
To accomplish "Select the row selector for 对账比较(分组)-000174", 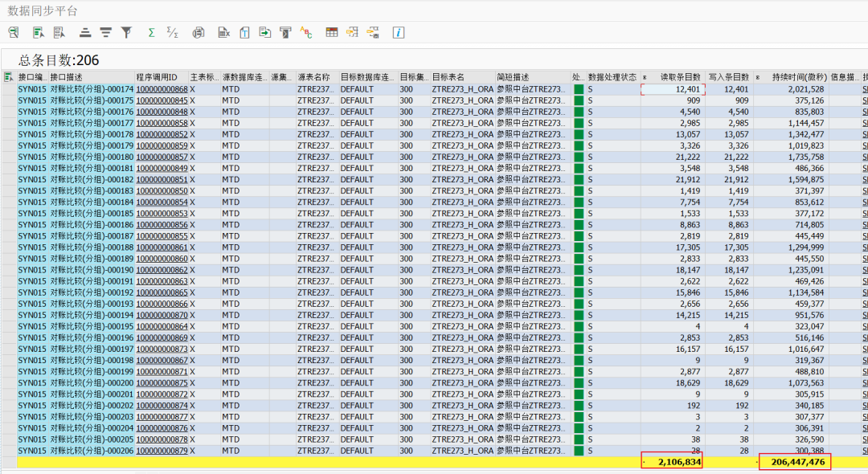I will click(x=8, y=89).
